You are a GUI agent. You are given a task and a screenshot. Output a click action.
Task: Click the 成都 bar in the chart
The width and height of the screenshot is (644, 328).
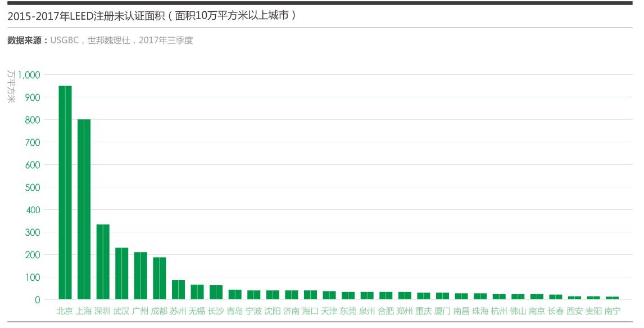pyautogui.click(x=160, y=278)
